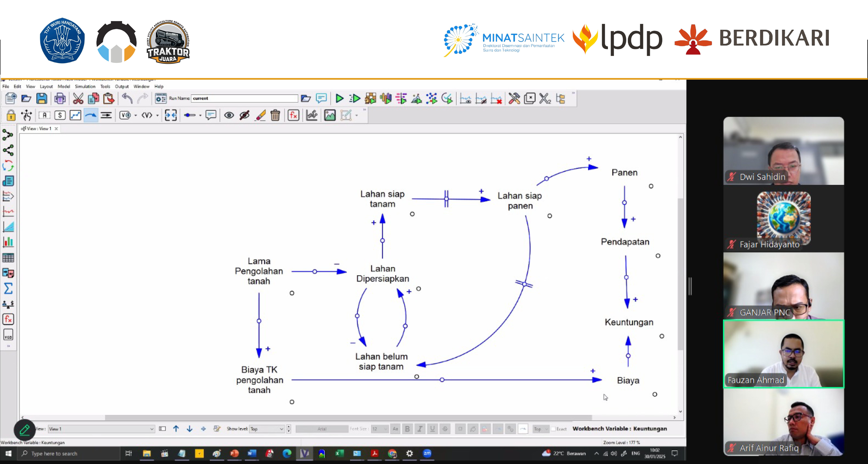Click the Cut scissors icon
Screen dimensions: 868x464
78,98
